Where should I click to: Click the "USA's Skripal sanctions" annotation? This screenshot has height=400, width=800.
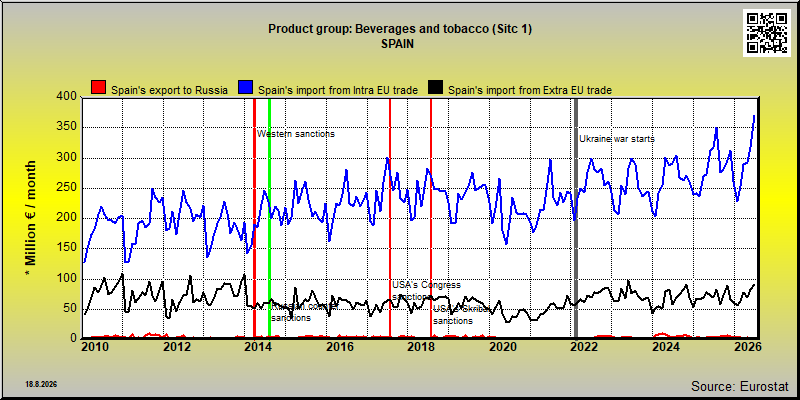461,314
